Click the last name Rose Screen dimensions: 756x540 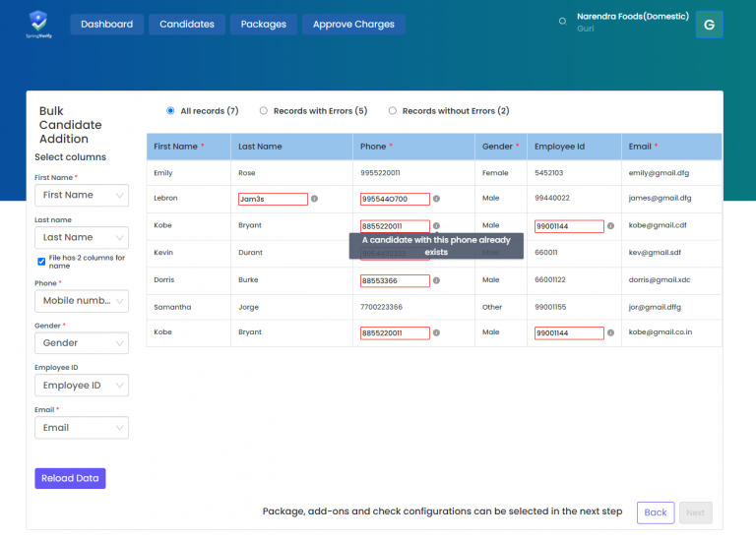click(x=247, y=173)
